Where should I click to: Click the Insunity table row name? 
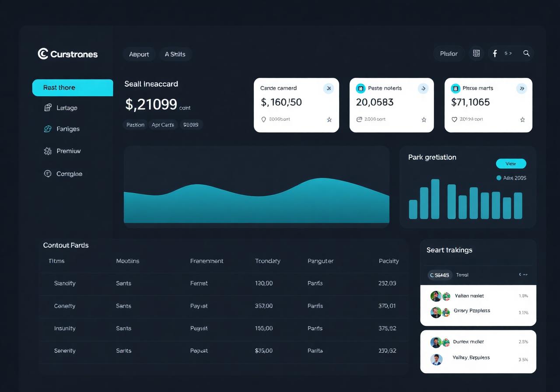65,329
